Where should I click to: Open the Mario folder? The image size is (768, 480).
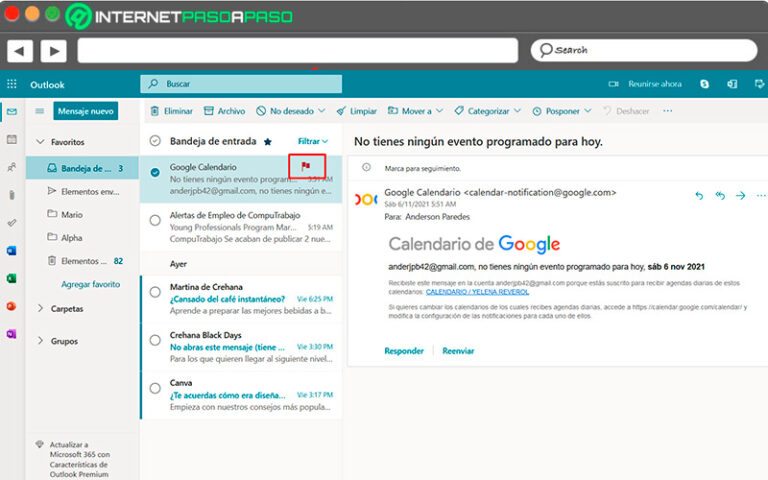pyautogui.click(x=82, y=215)
